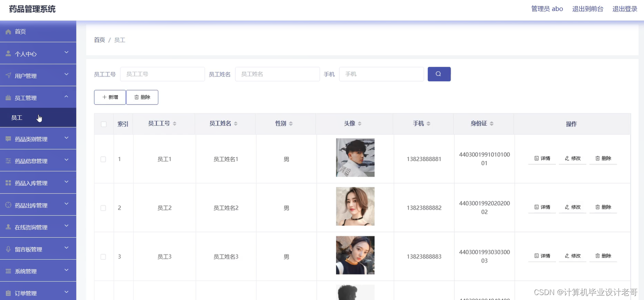Expand 药品出库管理 chevron
The image size is (644, 300).
click(x=66, y=204)
